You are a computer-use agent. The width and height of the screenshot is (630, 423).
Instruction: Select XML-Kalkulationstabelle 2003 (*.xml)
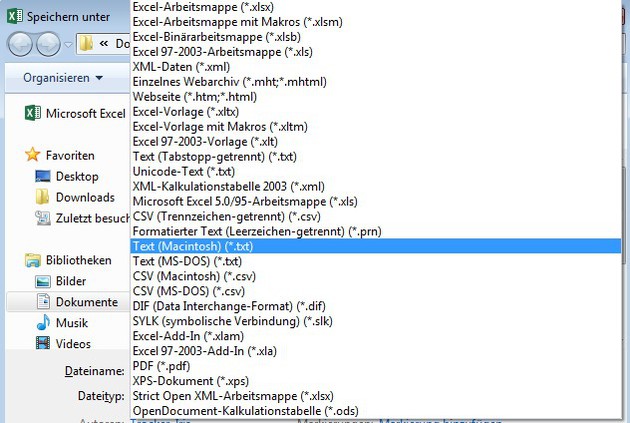[x=376, y=186]
